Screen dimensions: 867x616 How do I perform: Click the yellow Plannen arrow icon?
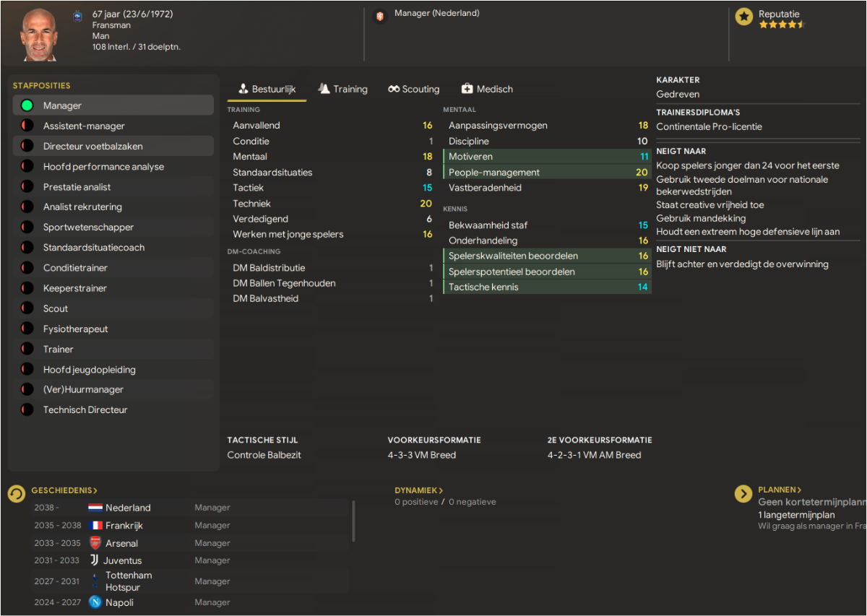pyautogui.click(x=743, y=494)
